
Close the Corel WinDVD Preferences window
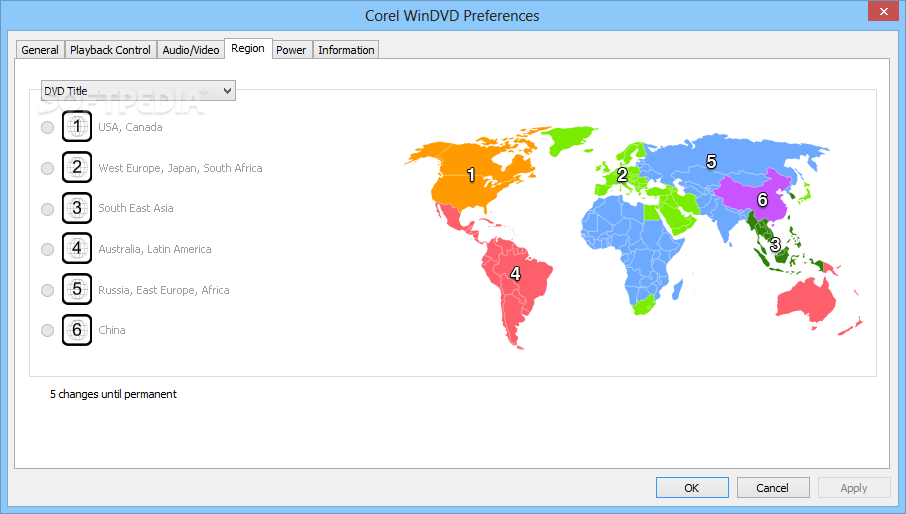(x=883, y=12)
